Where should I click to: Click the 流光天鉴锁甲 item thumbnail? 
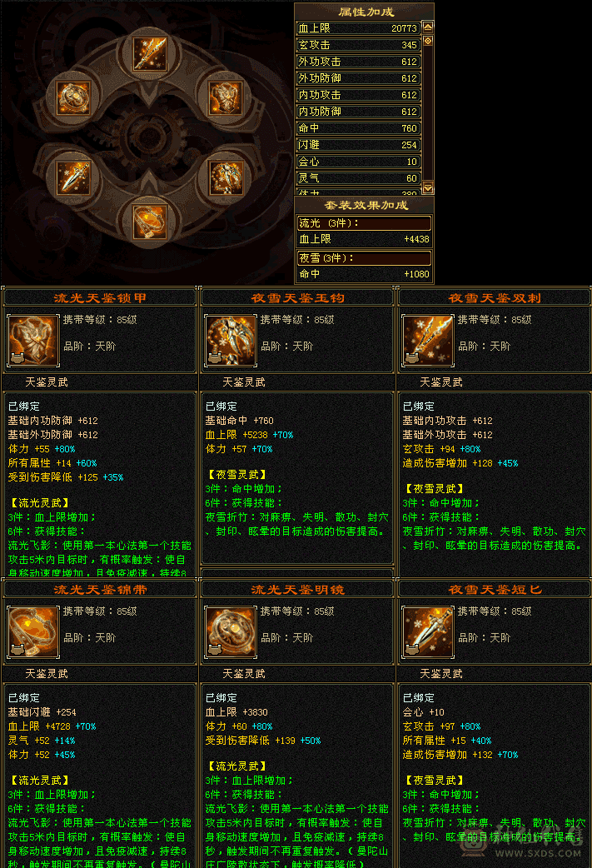tap(32, 341)
